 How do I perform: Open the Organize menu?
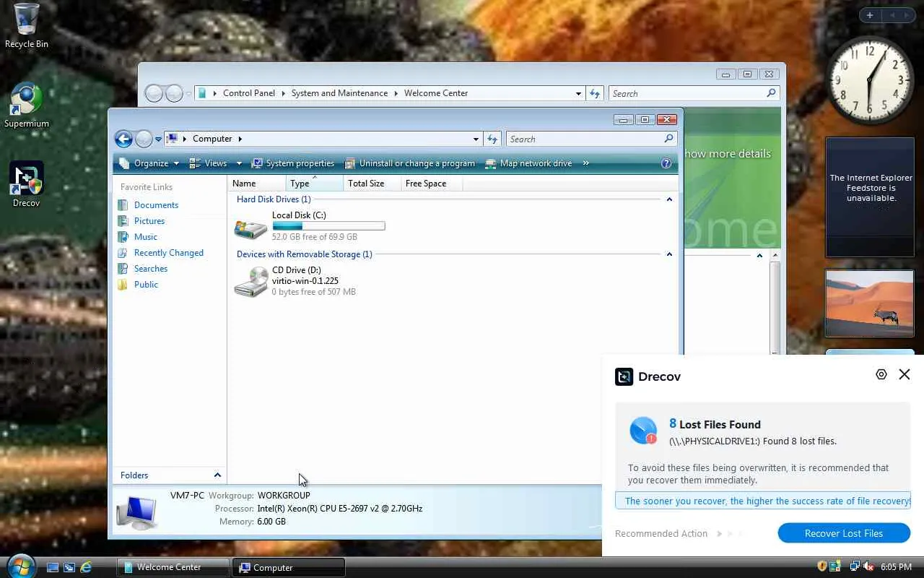point(149,163)
